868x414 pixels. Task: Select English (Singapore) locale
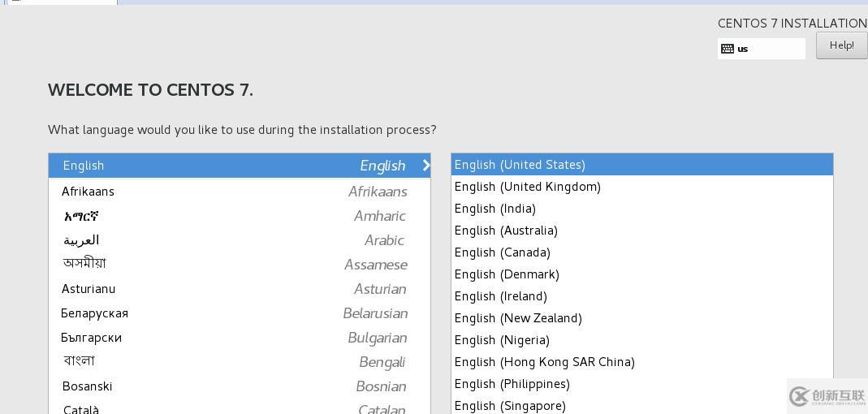(x=642, y=405)
